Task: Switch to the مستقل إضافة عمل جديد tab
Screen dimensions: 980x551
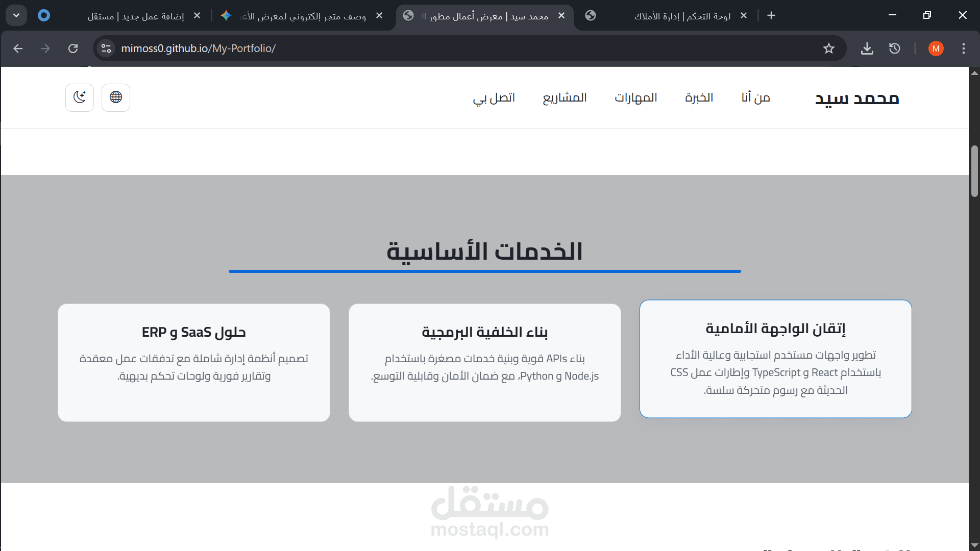Action: point(135,16)
